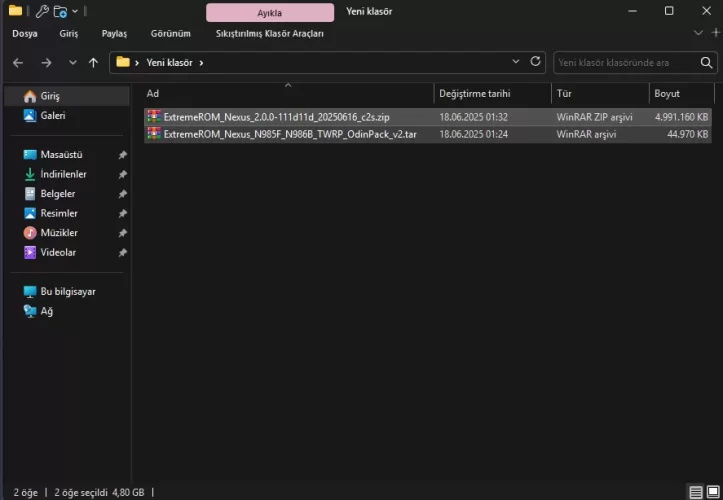This screenshot has width=723, height=500.
Task: Click the WinRAR ZIP arşivi type cell
Action: [x=594, y=117]
